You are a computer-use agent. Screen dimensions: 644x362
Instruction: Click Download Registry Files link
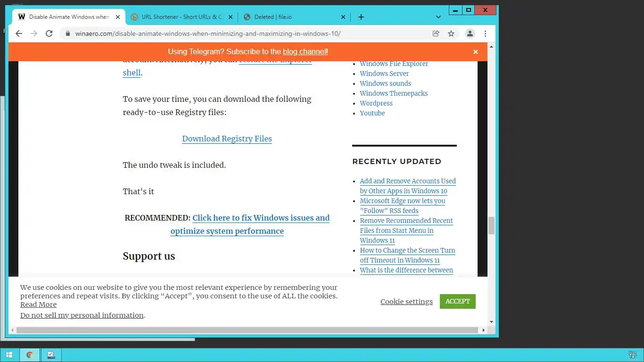pyautogui.click(x=227, y=139)
